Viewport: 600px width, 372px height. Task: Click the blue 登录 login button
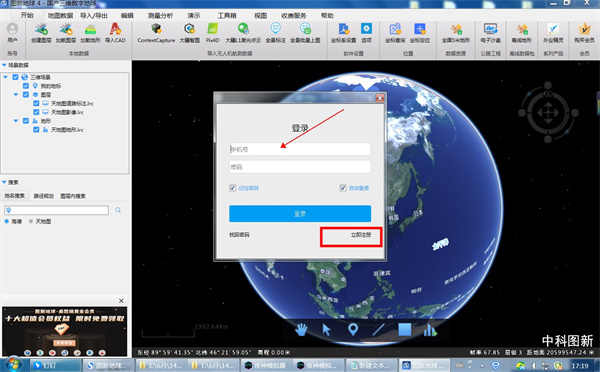click(300, 214)
